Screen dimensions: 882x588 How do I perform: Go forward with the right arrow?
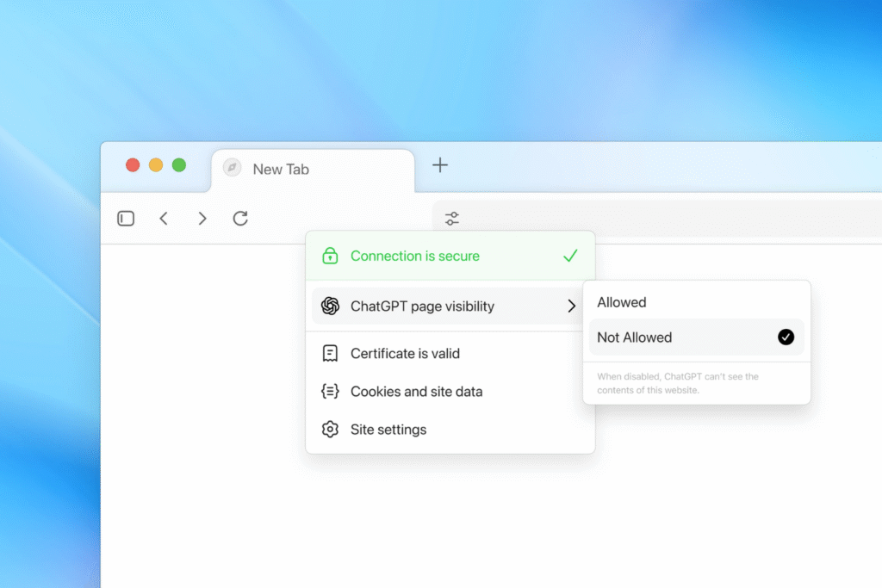[202, 219]
